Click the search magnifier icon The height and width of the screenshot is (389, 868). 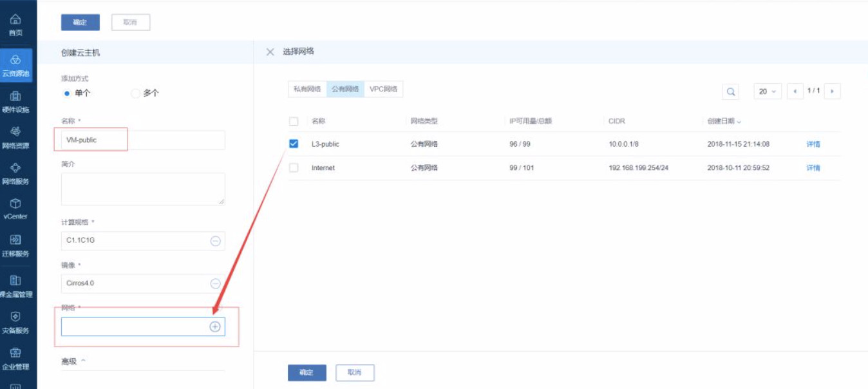(x=731, y=91)
